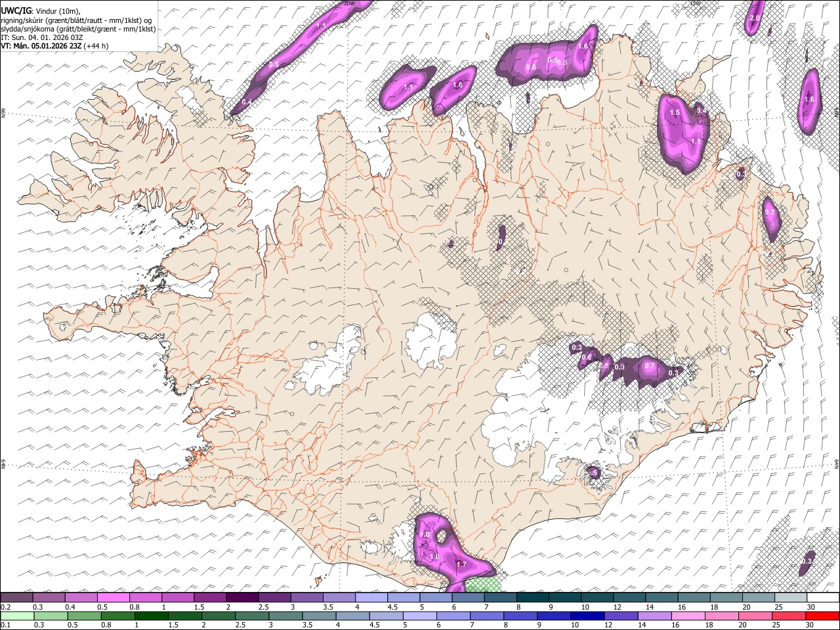Select the upper legend swatch starting at 1
Viewport: 840px width, 630px height.
click(177, 597)
